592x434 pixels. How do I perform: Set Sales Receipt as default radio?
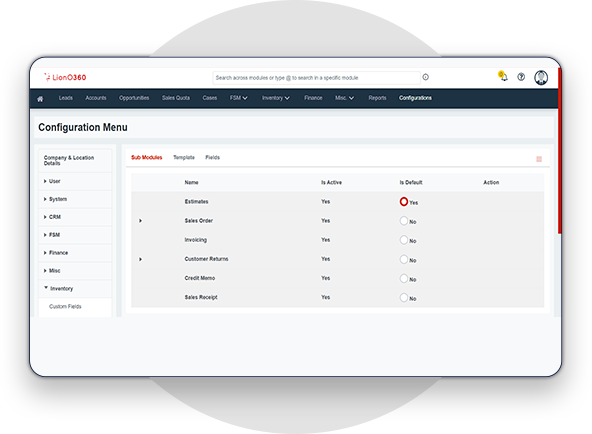coord(404,297)
